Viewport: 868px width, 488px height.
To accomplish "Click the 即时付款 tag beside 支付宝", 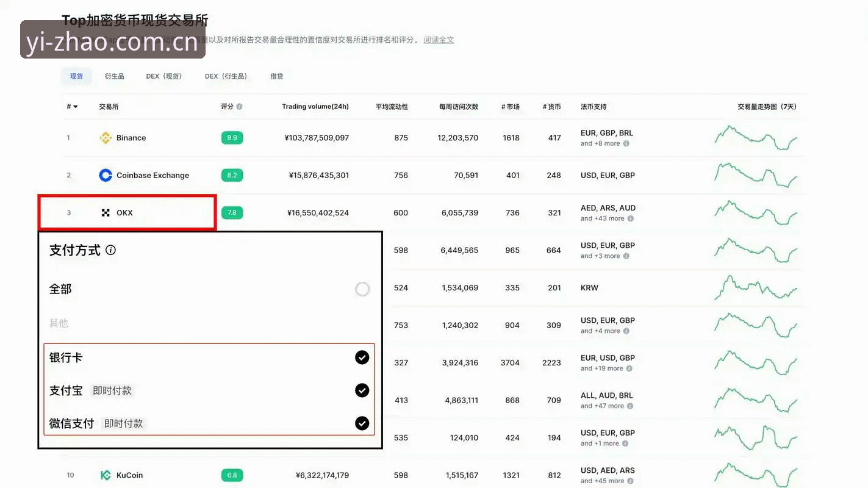I will [x=112, y=390].
